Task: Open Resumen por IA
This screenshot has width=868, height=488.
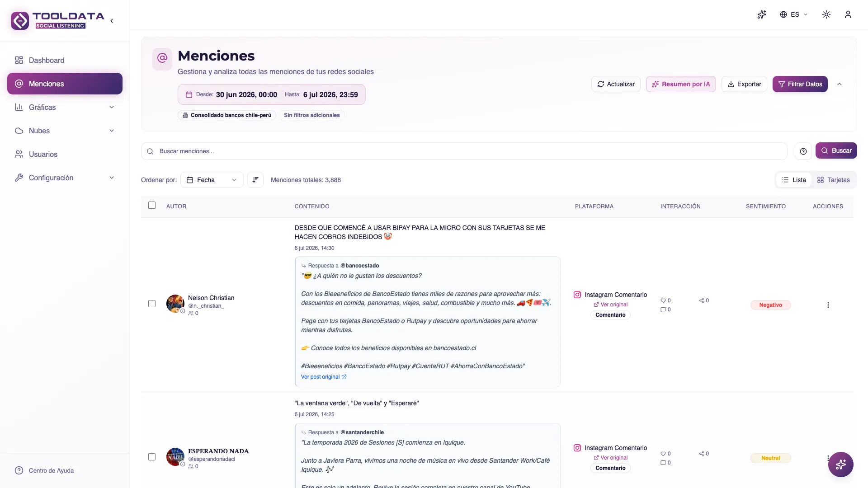Action: 681,84
